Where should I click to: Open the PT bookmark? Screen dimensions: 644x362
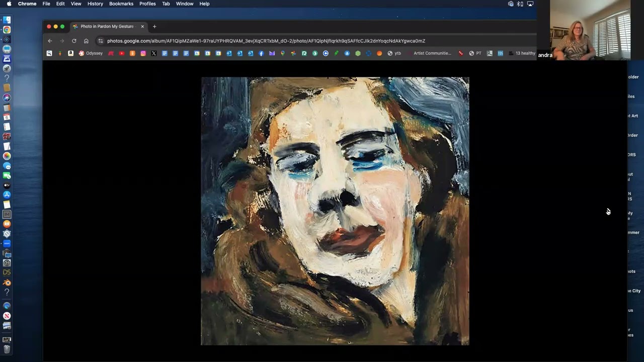tap(475, 53)
